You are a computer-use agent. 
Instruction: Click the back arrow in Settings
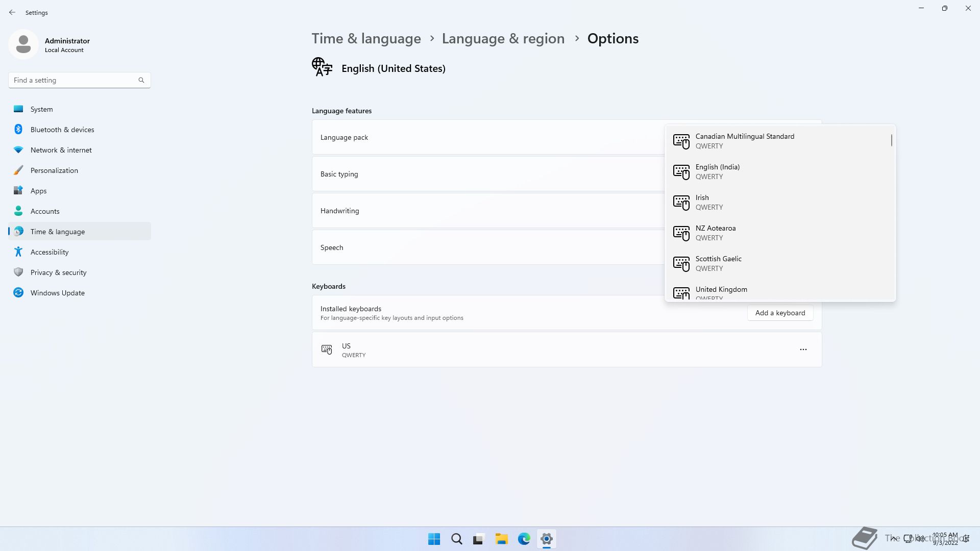point(12,12)
